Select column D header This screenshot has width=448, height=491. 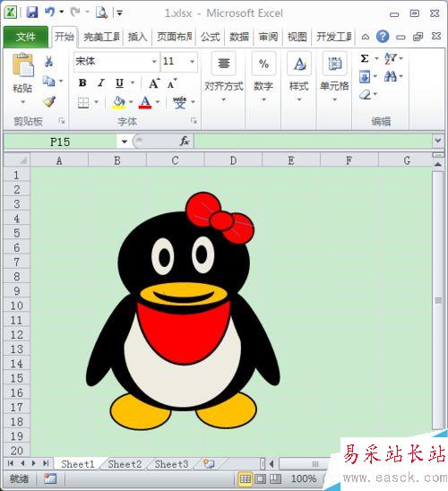(233, 160)
